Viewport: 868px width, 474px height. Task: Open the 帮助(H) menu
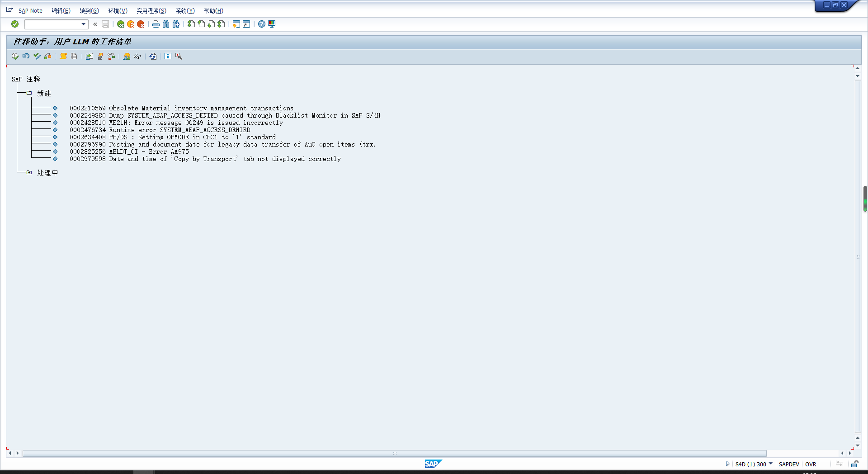point(213,11)
